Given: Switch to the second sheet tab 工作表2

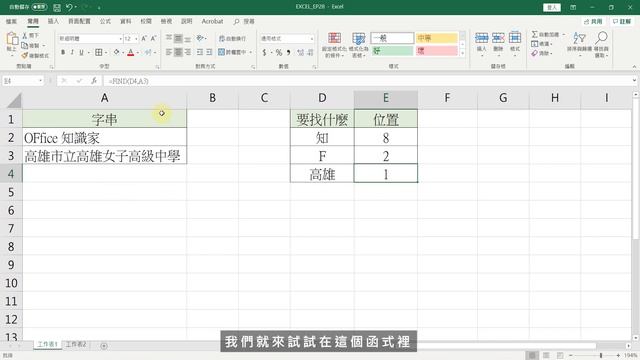Looking at the screenshot, I should pyautogui.click(x=76, y=344).
